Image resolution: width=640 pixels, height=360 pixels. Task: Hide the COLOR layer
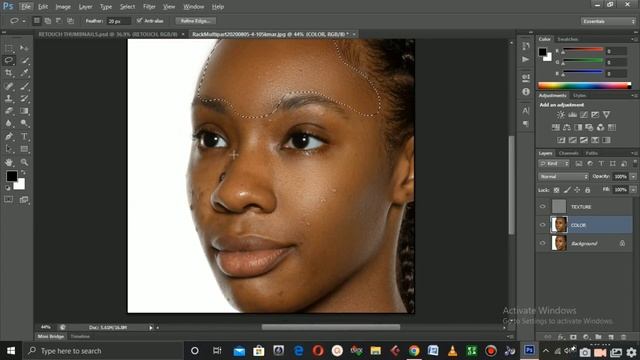pyautogui.click(x=542, y=225)
